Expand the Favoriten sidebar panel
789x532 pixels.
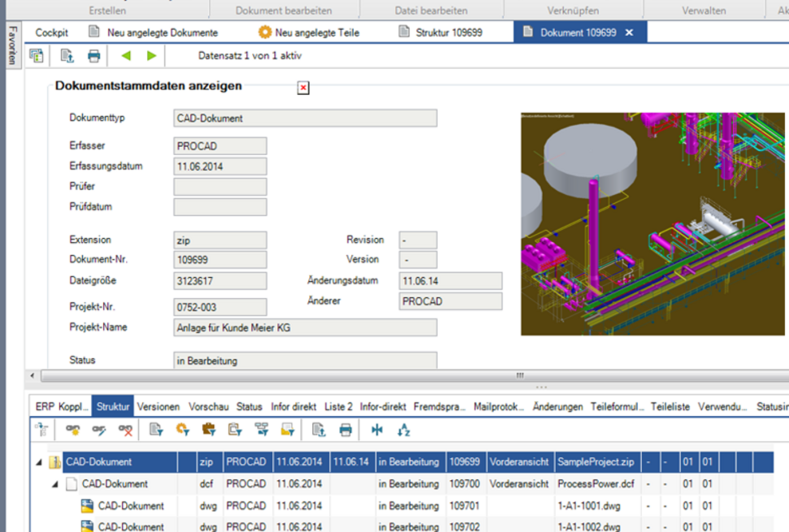coord(12,44)
